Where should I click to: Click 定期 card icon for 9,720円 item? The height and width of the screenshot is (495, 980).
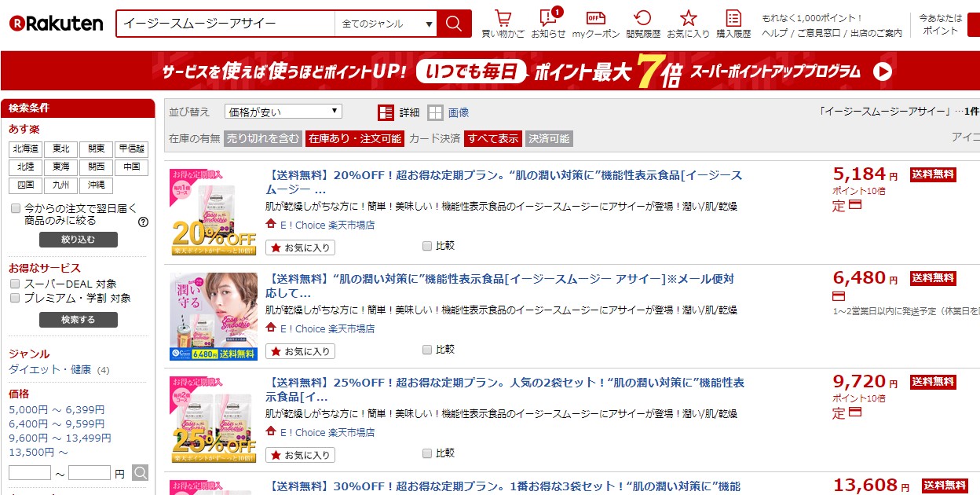(855, 412)
